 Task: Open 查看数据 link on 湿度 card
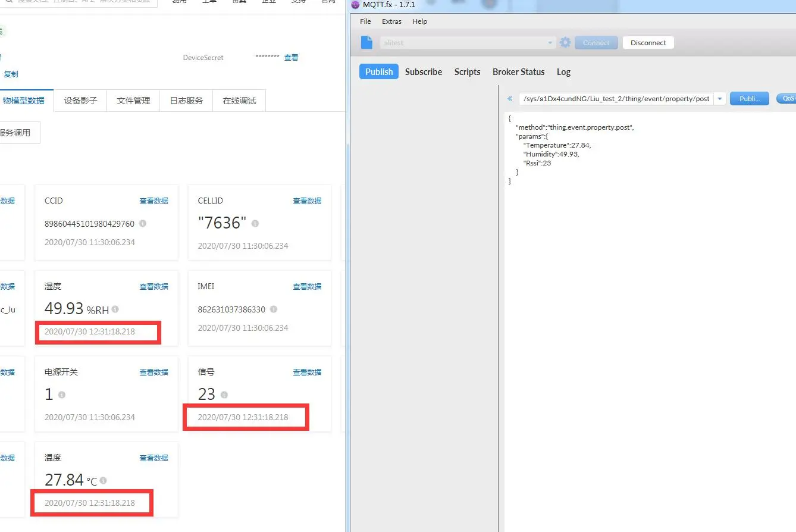153,287
